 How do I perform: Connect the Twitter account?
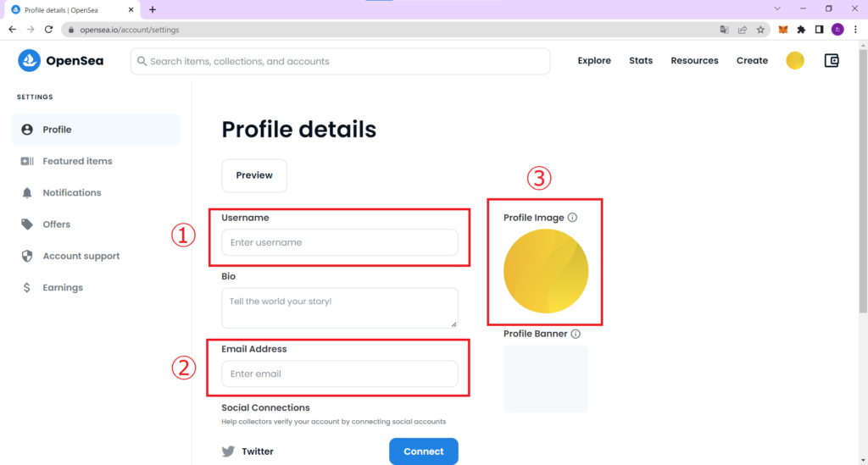pyautogui.click(x=424, y=451)
